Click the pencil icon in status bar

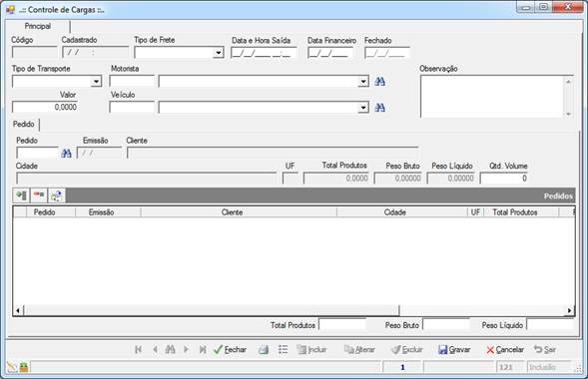12,367
